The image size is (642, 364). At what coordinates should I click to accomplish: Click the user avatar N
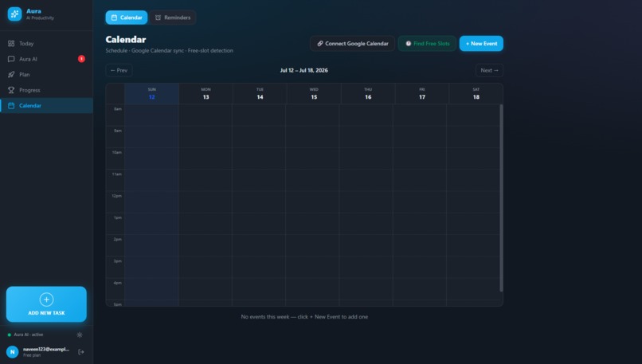(x=12, y=352)
